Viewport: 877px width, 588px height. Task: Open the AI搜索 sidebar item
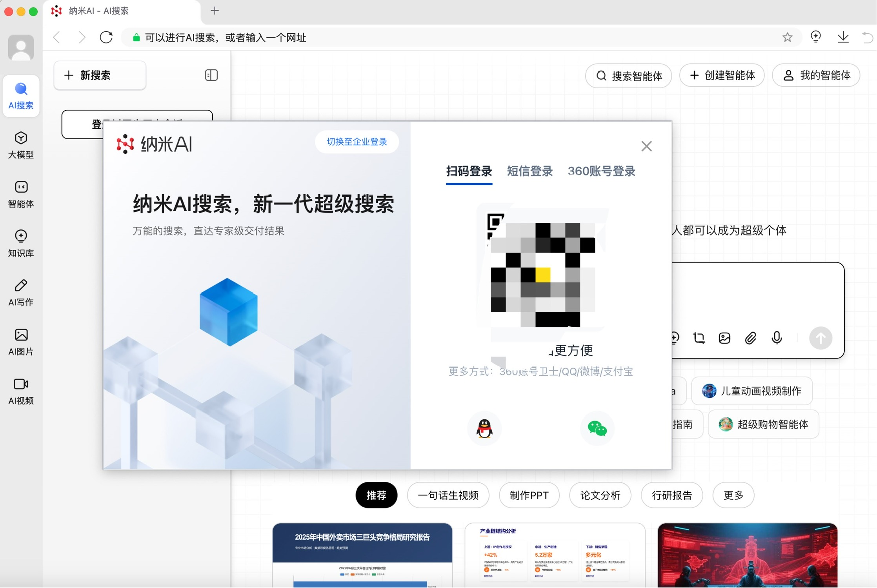coord(21,96)
